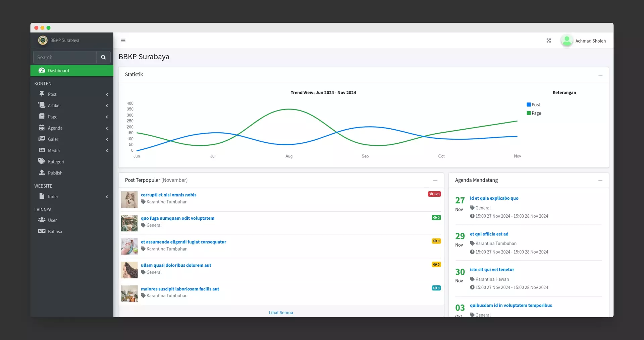This screenshot has height=340, width=644.
Task: Open the Publish sidebar item
Action: 55,173
